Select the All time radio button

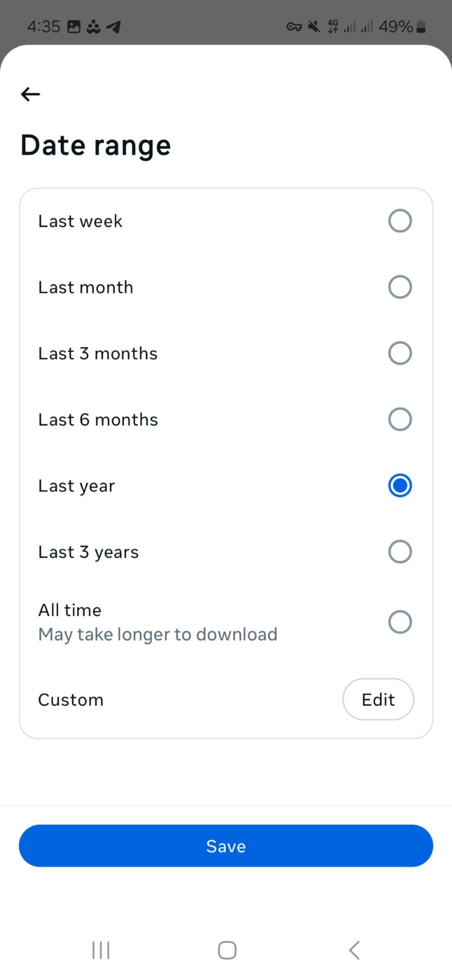tap(400, 622)
